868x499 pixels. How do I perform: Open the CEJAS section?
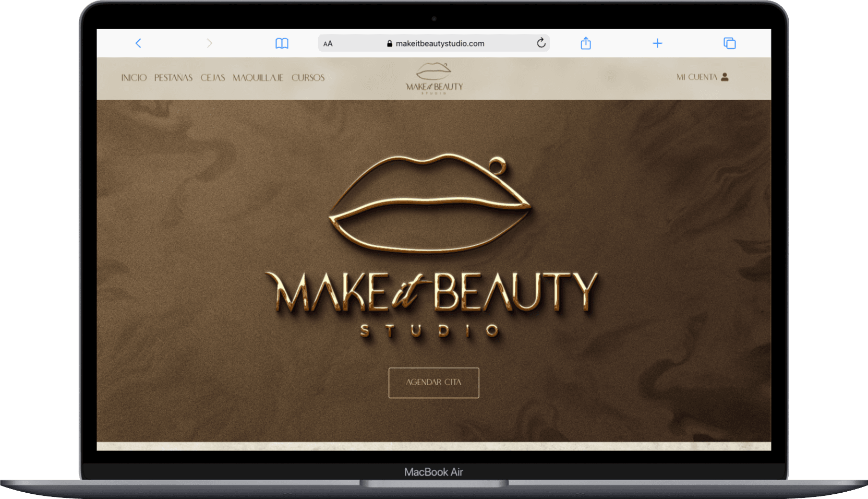point(212,77)
